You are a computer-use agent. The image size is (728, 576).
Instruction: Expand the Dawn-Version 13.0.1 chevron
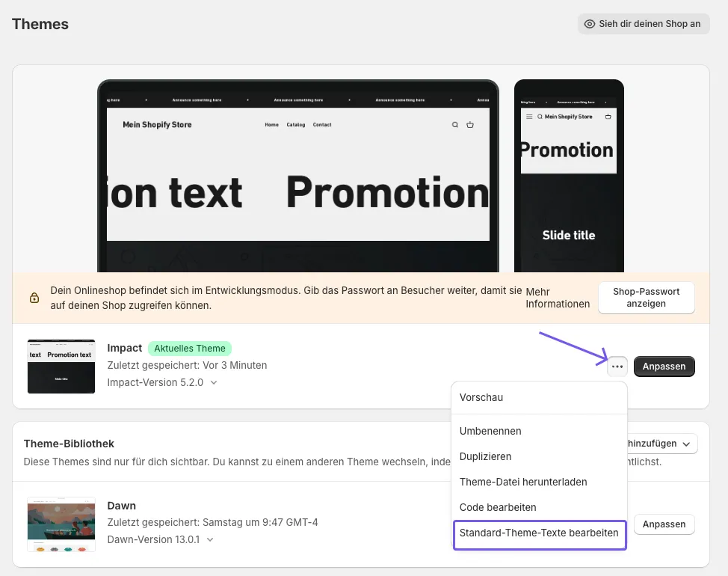tap(210, 540)
